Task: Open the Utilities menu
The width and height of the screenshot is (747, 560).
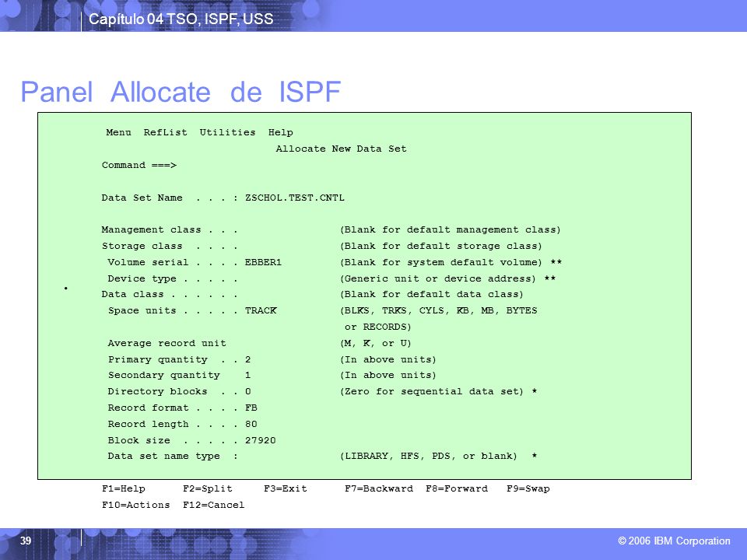Action: pyautogui.click(x=227, y=132)
